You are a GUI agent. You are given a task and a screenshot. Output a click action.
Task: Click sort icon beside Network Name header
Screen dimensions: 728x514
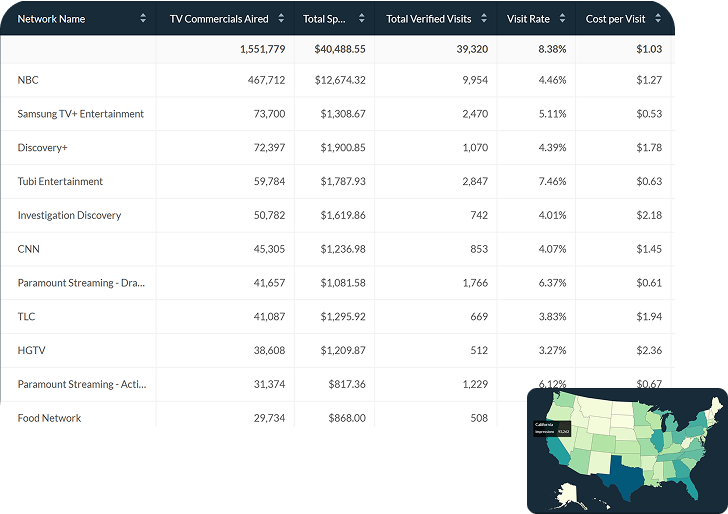point(143,19)
